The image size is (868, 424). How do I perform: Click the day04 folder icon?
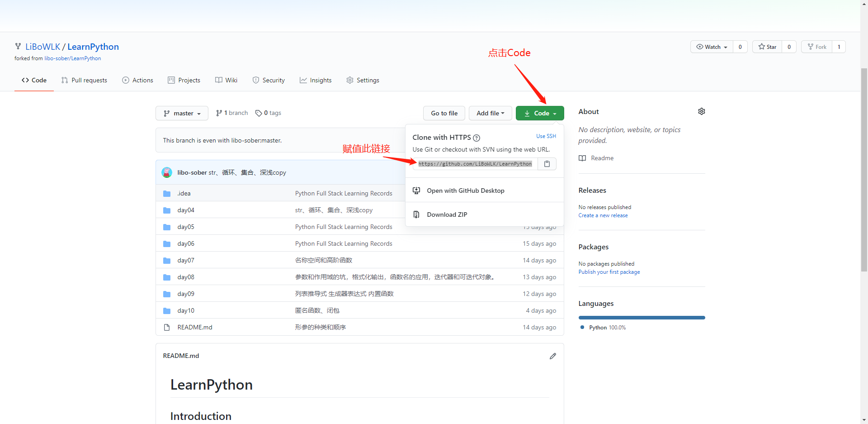[x=167, y=210]
